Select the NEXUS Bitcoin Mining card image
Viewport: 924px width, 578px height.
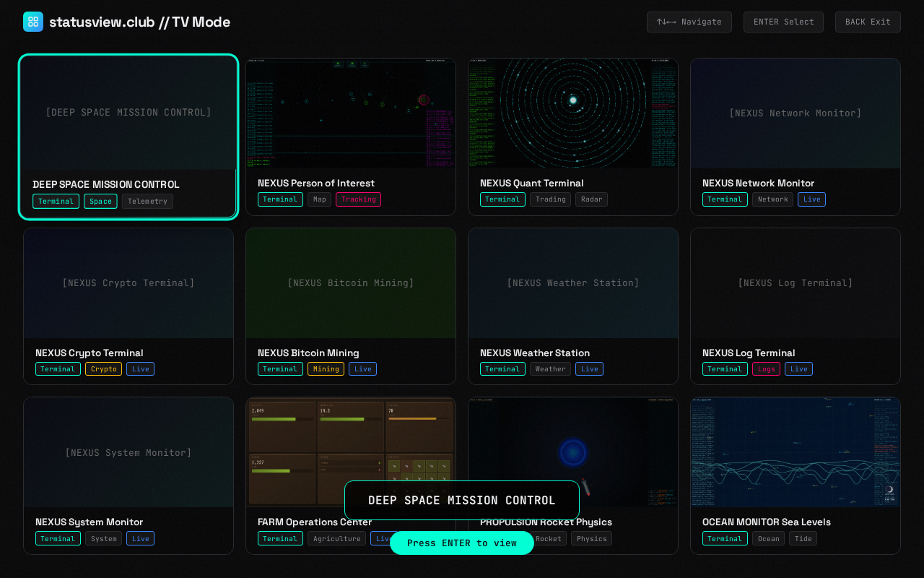[x=351, y=283]
